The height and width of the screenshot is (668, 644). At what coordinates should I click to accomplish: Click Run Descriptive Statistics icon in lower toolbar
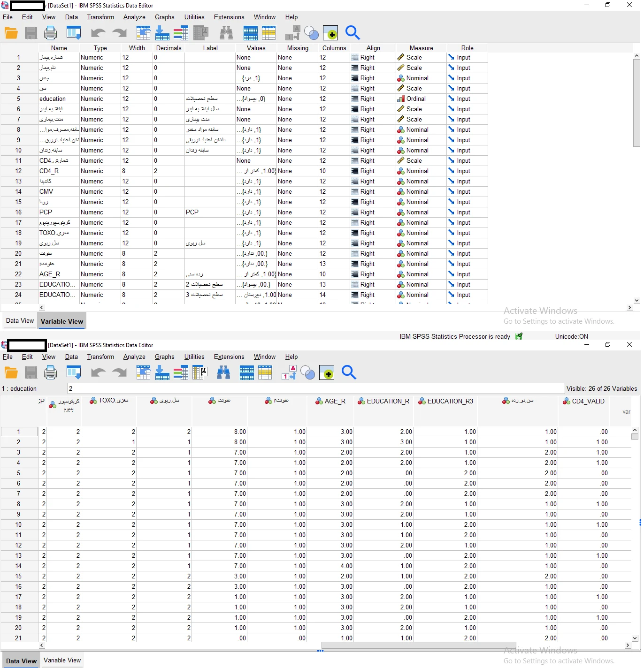pos(200,372)
